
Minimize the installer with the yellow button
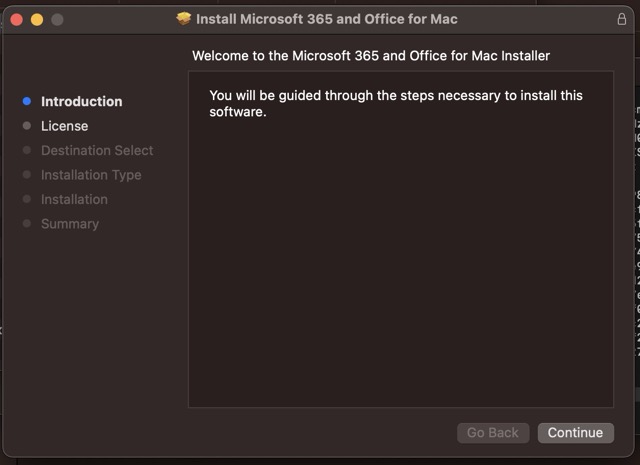coord(36,19)
